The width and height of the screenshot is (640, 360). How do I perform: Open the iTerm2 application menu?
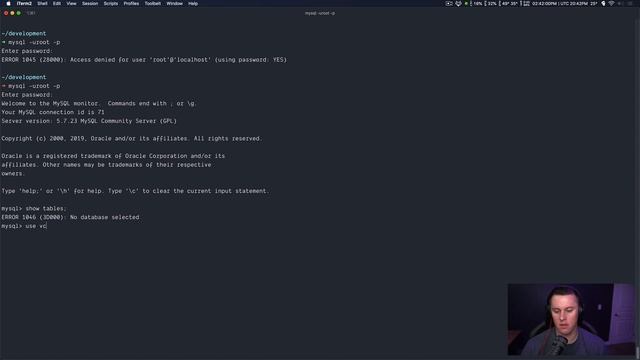point(24,3)
